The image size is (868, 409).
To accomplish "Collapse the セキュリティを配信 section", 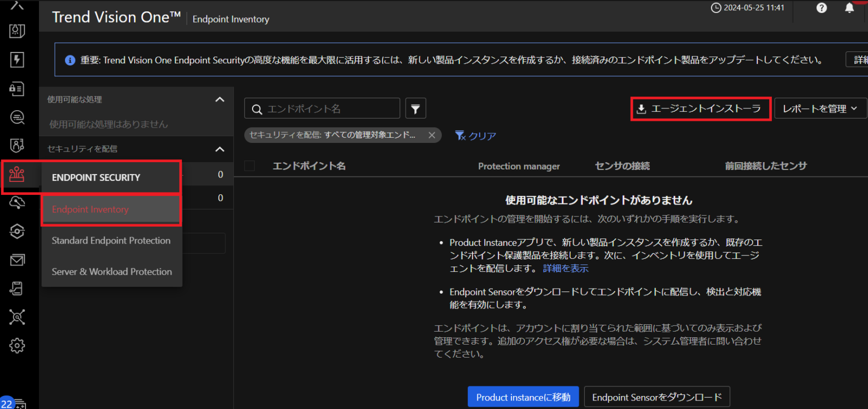I will (x=220, y=149).
